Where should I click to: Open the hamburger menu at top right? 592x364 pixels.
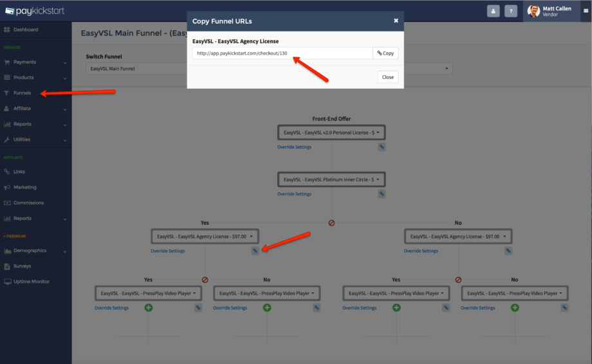click(586, 11)
